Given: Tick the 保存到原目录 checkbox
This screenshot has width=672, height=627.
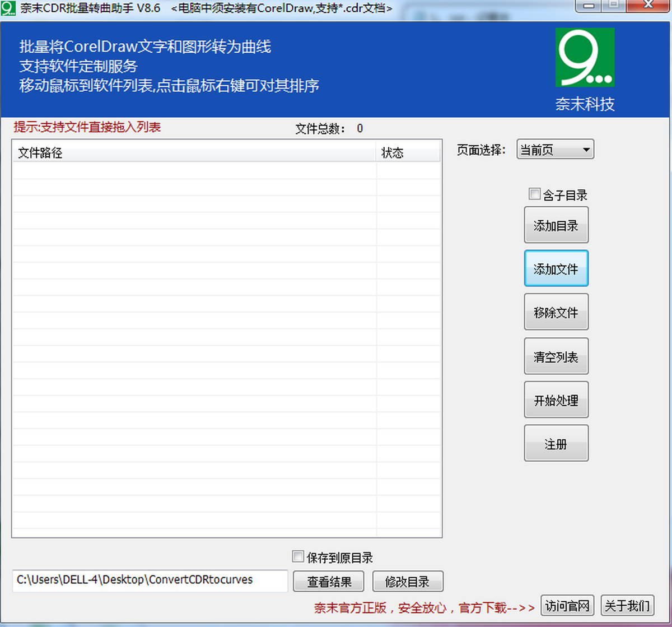Looking at the screenshot, I should (298, 556).
